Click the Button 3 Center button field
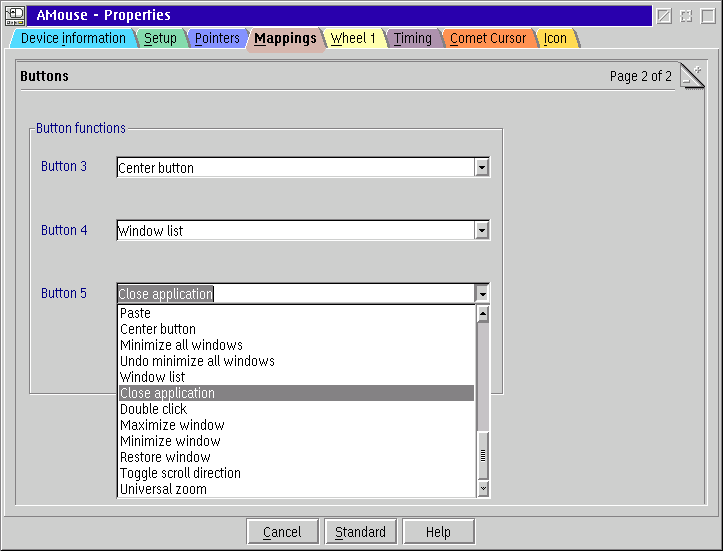The width and height of the screenshot is (723, 551). tap(296, 167)
